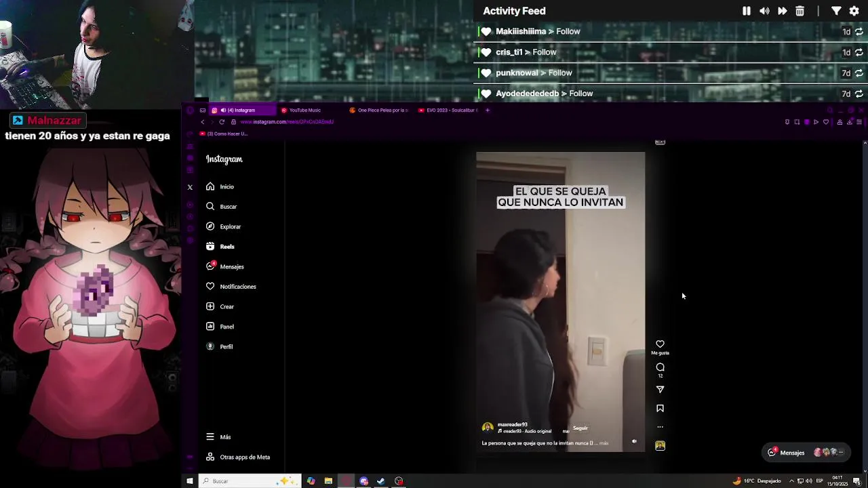Open taskbar clock showing 04:17
Viewport: 868px width, 488px height.
[x=837, y=481]
